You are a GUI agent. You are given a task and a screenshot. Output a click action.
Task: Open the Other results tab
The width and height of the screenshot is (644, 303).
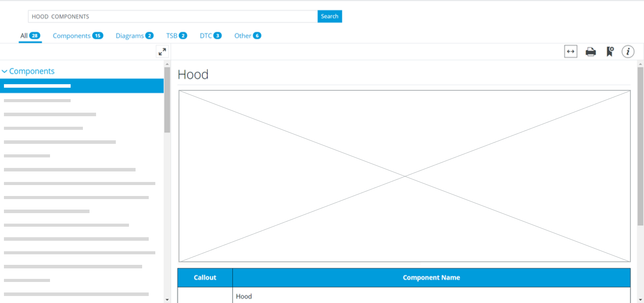click(247, 36)
